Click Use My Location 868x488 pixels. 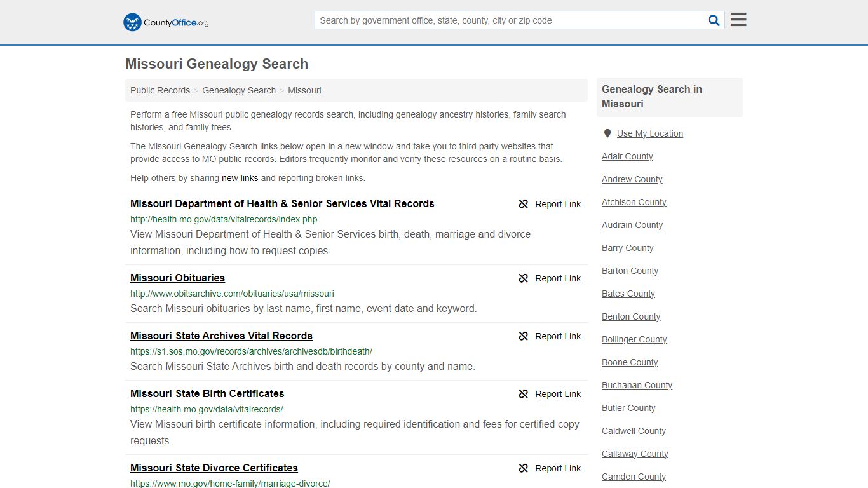(649, 133)
